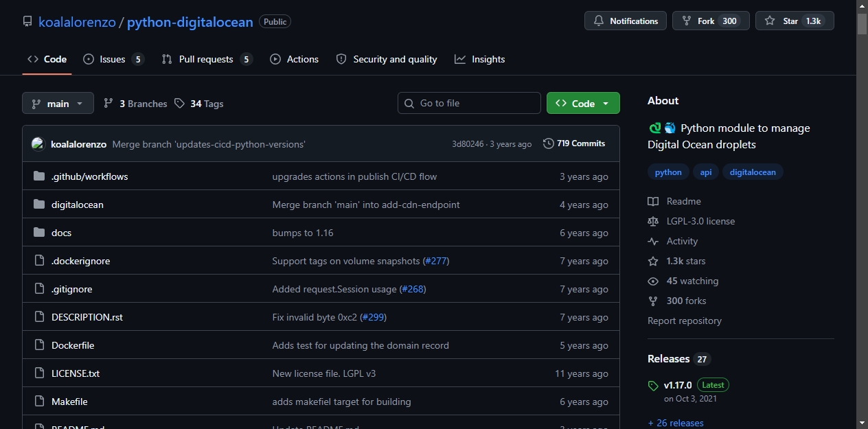The width and height of the screenshot is (868, 429).
Task: Click the book icon beside Readme
Action: coord(653,201)
